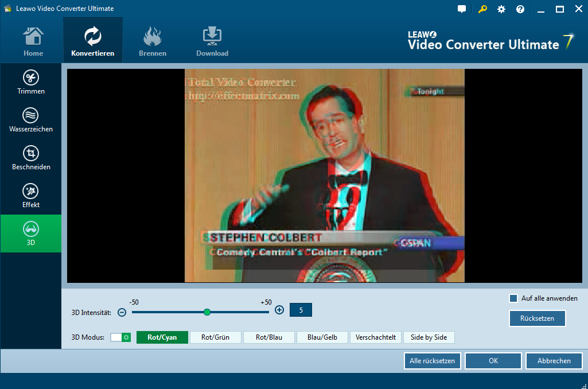
Task: Select Side by Side 3D mode
Action: coord(429,337)
